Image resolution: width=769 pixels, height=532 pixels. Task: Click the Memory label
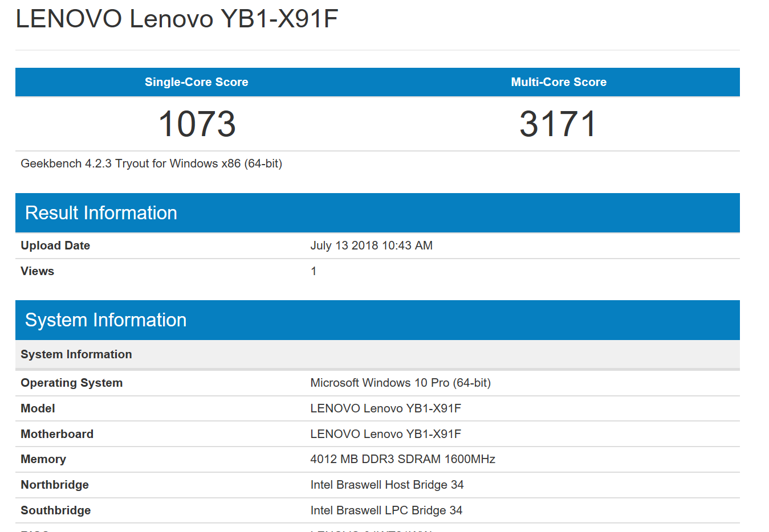[43, 459]
